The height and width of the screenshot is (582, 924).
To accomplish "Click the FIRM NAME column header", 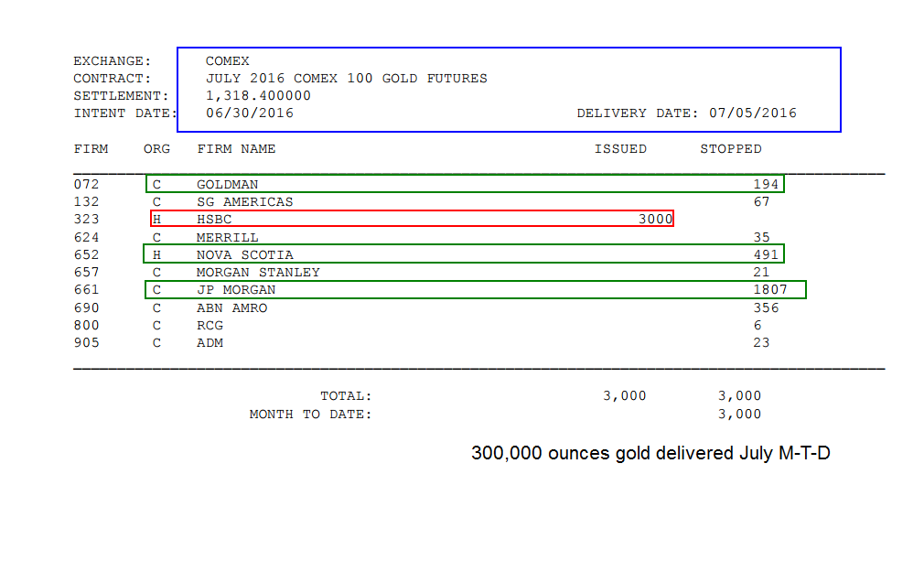I will point(236,149).
